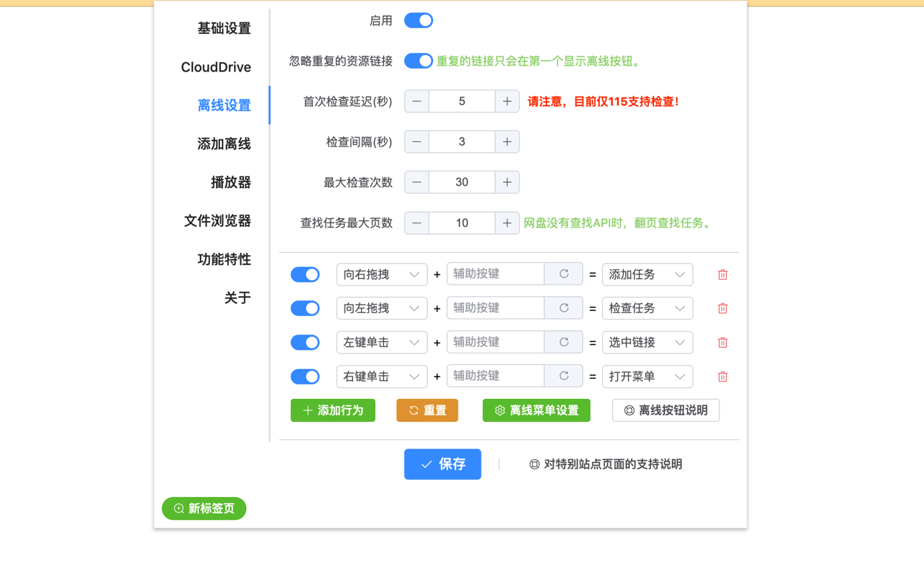Delete the 选中链接 behavior row

tap(723, 342)
